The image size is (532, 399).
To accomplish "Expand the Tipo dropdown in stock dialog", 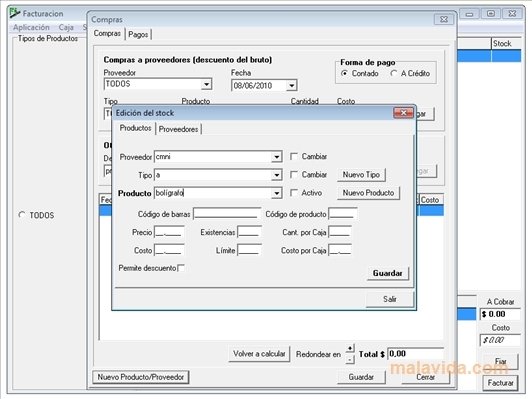I will point(277,175).
